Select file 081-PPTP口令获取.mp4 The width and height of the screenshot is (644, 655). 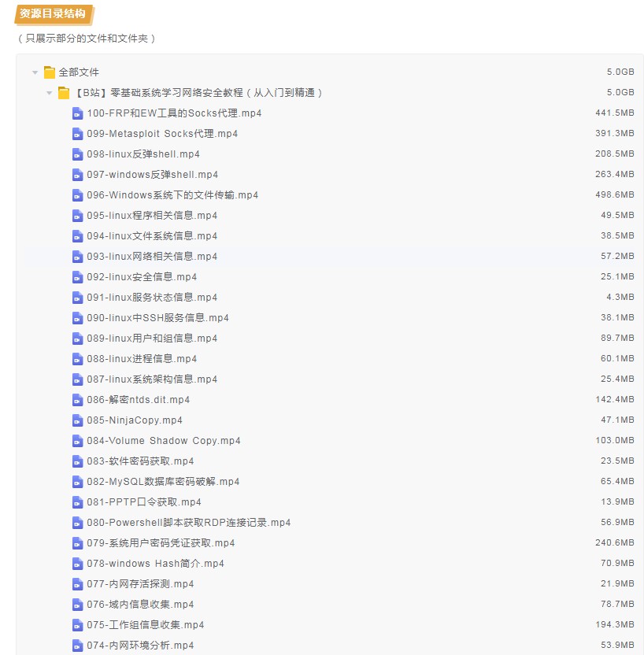pyautogui.click(x=144, y=502)
